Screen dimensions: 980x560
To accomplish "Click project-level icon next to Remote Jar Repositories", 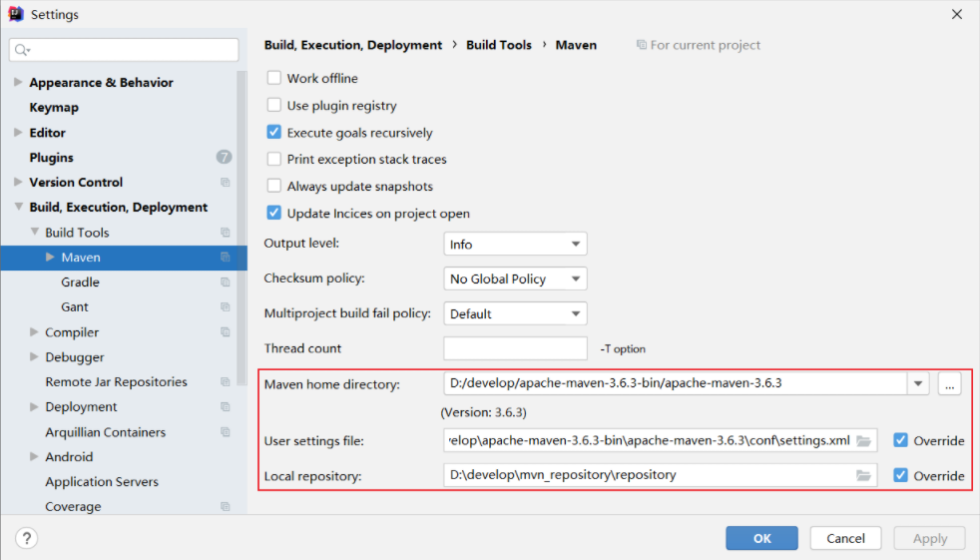I will pos(225,382).
